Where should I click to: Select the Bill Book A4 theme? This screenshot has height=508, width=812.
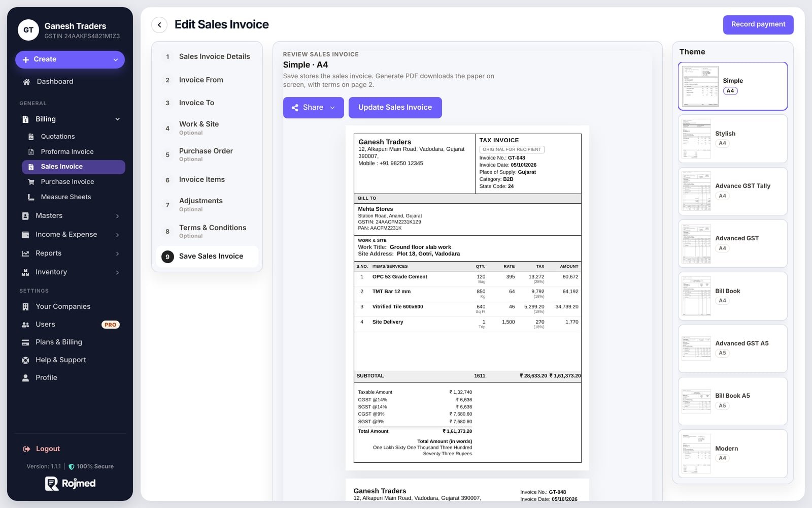(x=732, y=296)
